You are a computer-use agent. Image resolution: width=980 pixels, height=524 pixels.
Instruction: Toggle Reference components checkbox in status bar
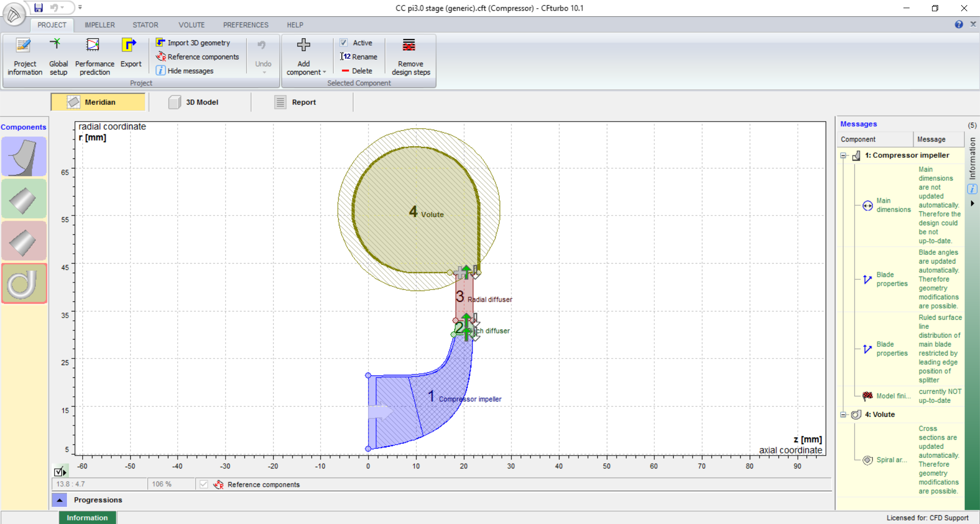[204, 484]
